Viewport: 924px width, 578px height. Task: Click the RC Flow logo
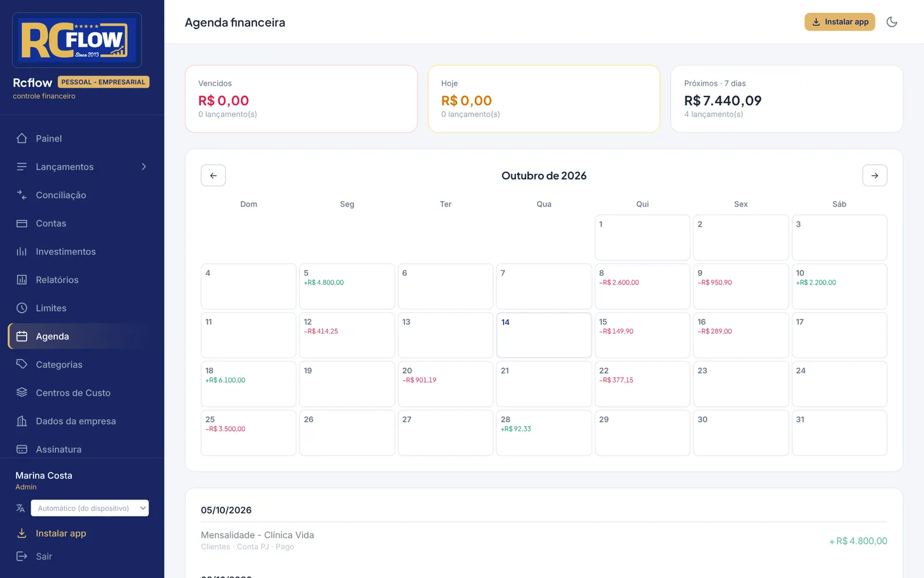click(77, 40)
